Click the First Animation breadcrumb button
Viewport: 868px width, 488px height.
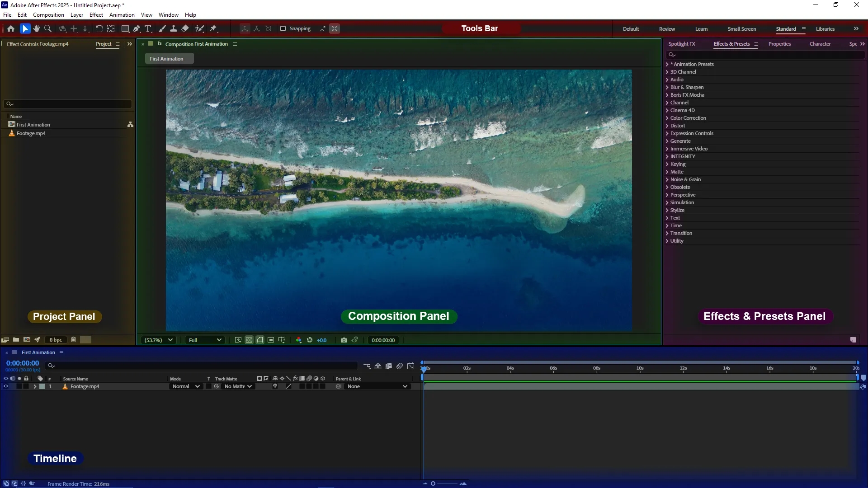169,59
